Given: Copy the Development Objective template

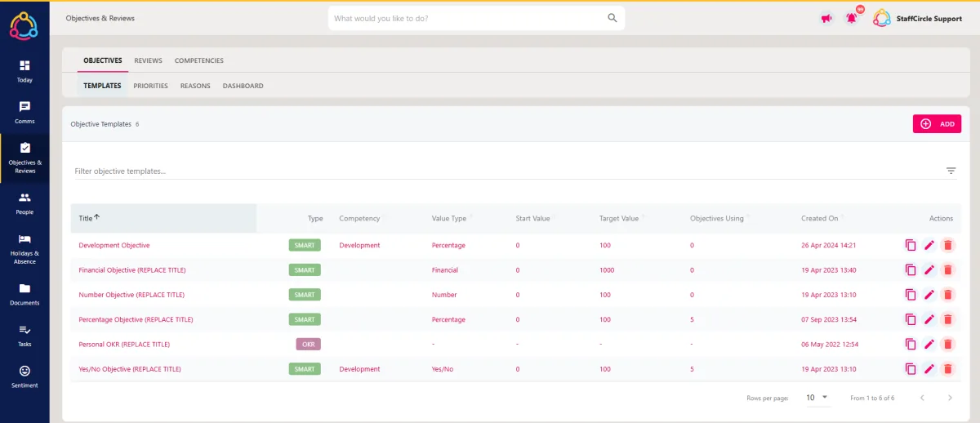Looking at the screenshot, I should [x=911, y=245].
